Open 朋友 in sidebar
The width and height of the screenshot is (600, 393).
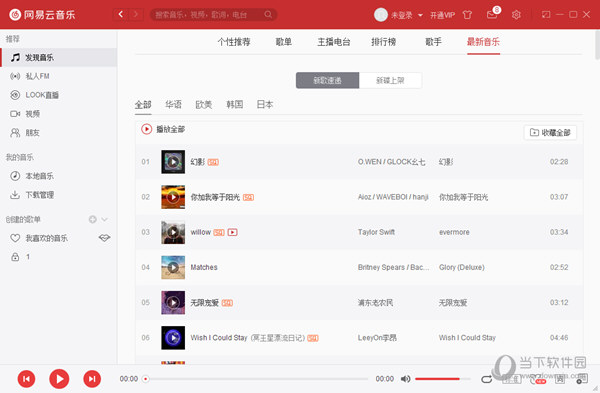point(59,133)
